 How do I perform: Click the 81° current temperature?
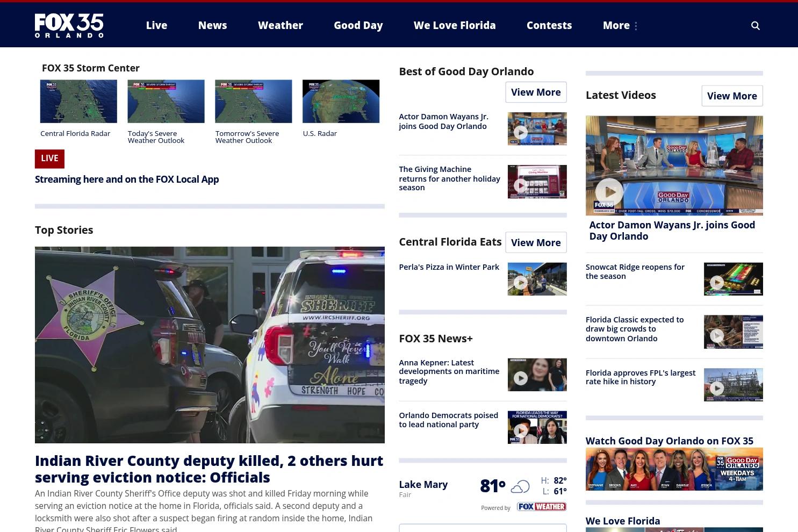pos(493,486)
